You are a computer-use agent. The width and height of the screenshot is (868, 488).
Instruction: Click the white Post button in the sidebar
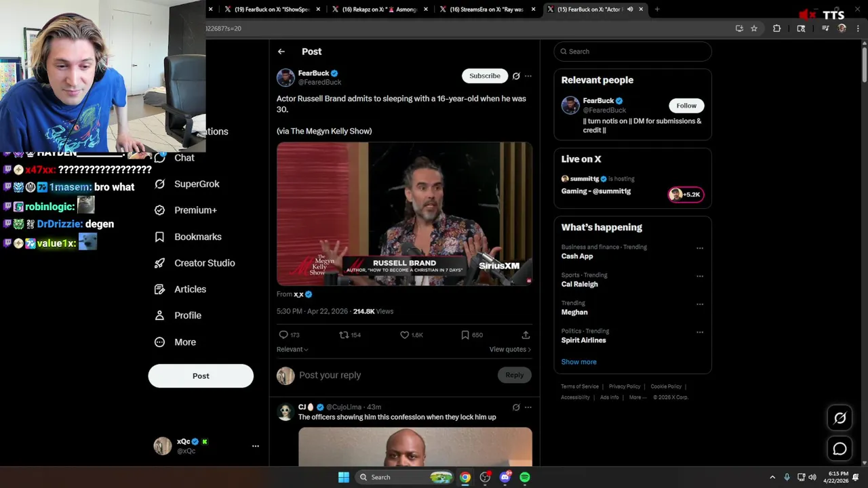pyautogui.click(x=201, y=376)
